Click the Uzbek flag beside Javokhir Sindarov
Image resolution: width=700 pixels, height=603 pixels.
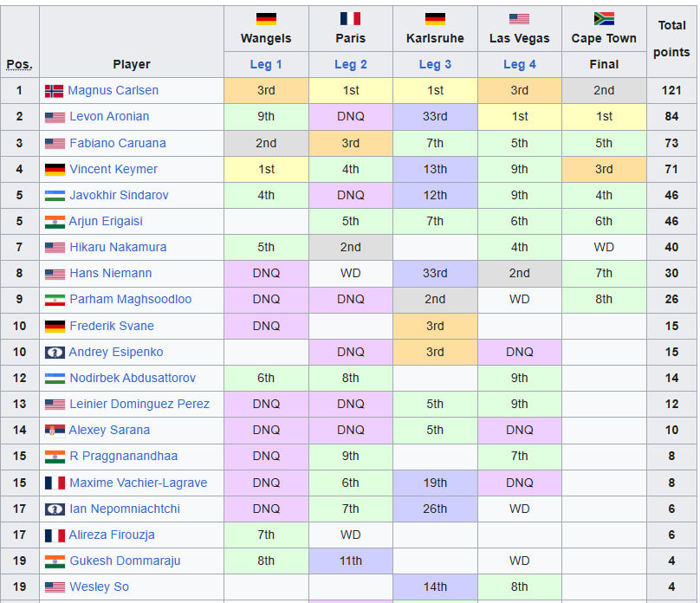55,196
